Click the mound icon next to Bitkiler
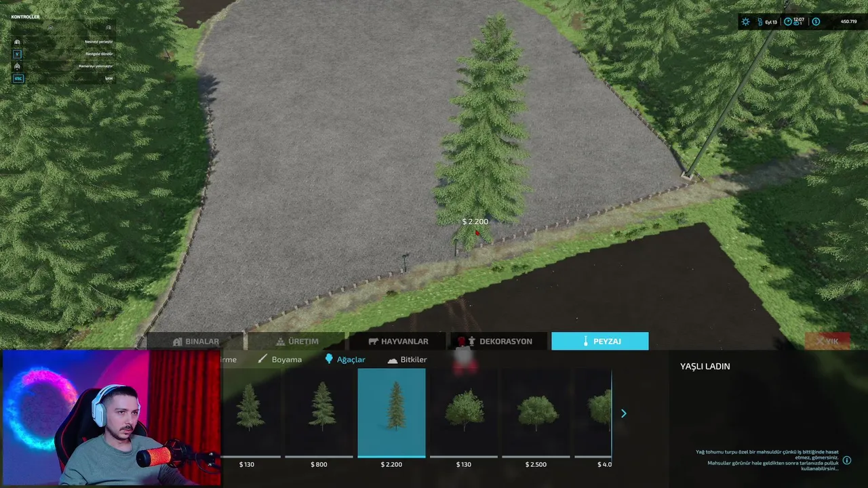The image size is (868, 488). click(x=392, y=360)
